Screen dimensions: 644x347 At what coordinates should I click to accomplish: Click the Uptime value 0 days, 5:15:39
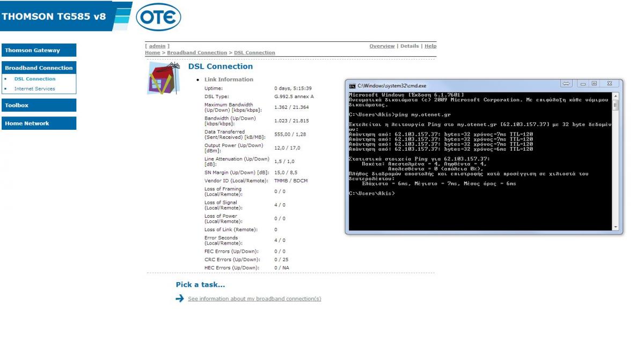(293, 88)
